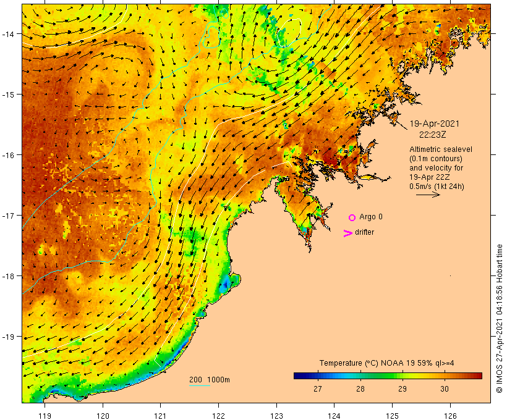This screenshot has width=507, height=420.
Task: Click the '200 1000m' depth contour label
Action: [210, 380]
